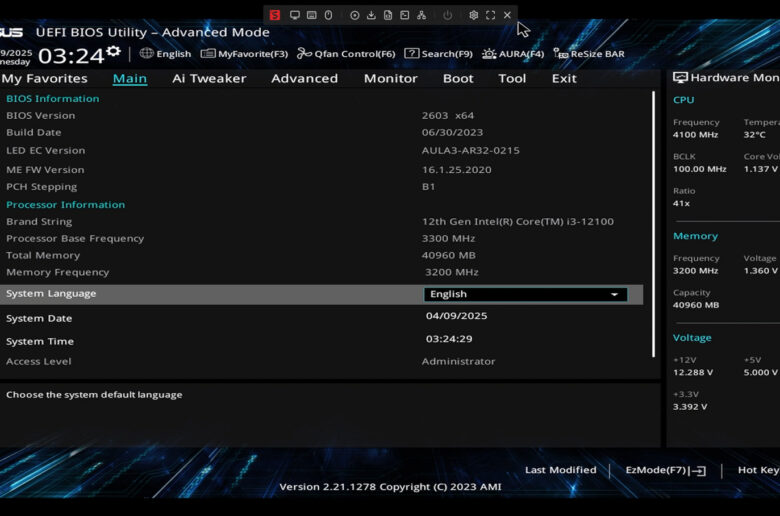The width and height of the screenshot is (780, 516).
Task: Click the System Date value 04/09/2025
Action: coord(457,316)
